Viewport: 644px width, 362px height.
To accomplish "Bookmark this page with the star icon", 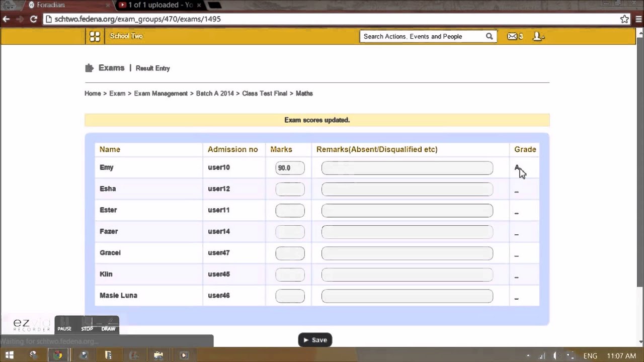I will point(624,19).
